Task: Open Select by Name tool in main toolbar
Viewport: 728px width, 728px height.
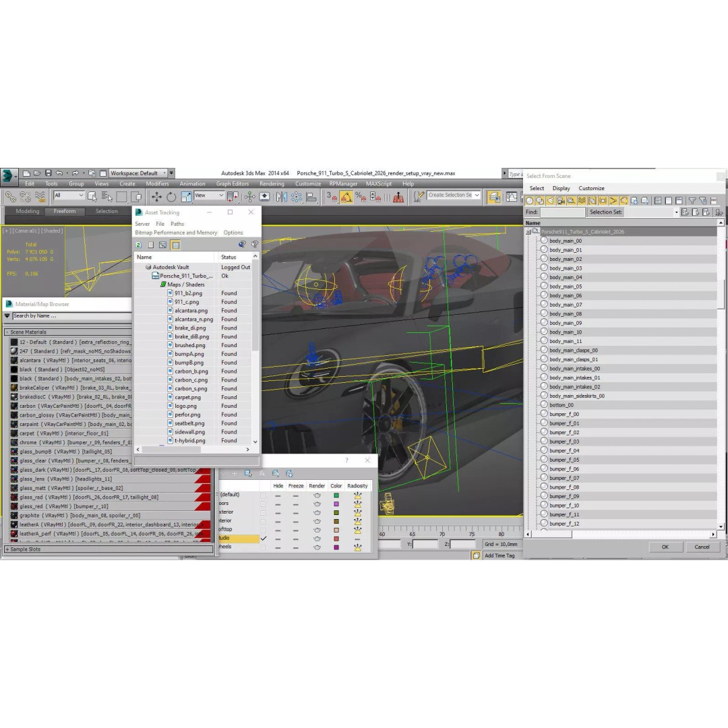Action: tap(107, 198)
